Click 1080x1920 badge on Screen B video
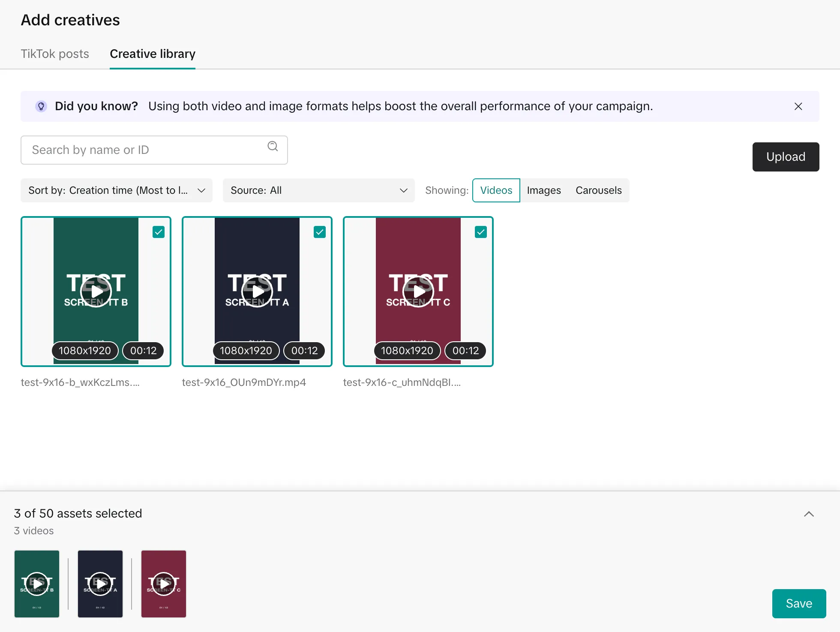Screen dimensions: 840x632 click(85, 351)
